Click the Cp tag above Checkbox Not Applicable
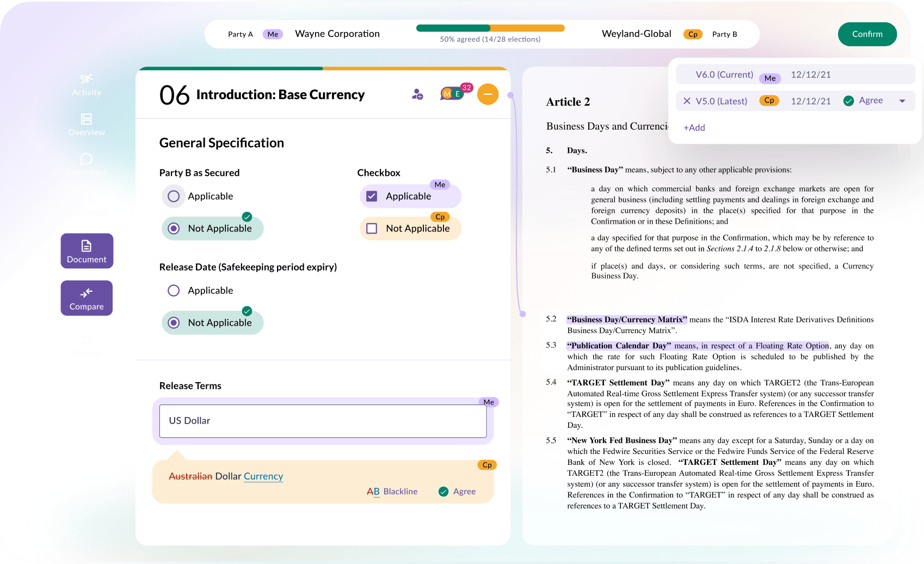Viewport: 924px width, 564px height. (440, 217)
